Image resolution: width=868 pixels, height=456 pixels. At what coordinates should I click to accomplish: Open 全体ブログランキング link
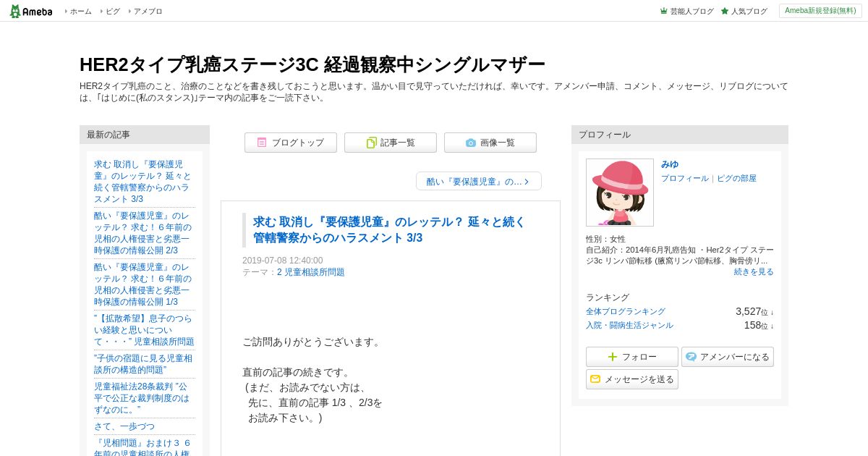point(626,311)
